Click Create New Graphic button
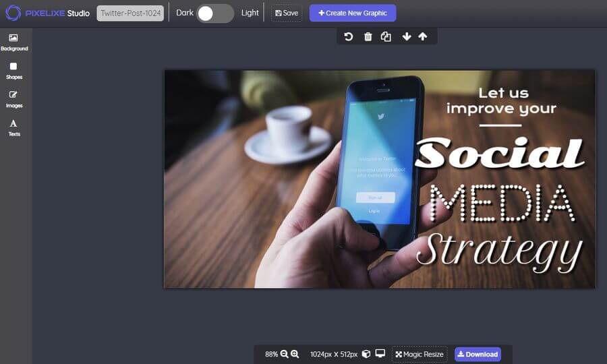 click(x=353, y=13)
